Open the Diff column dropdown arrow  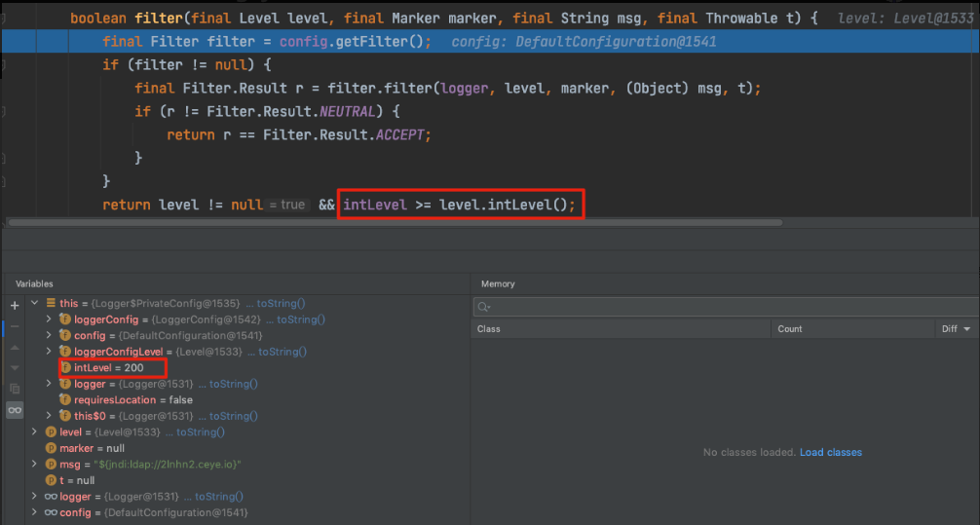(x=967, y=329)
